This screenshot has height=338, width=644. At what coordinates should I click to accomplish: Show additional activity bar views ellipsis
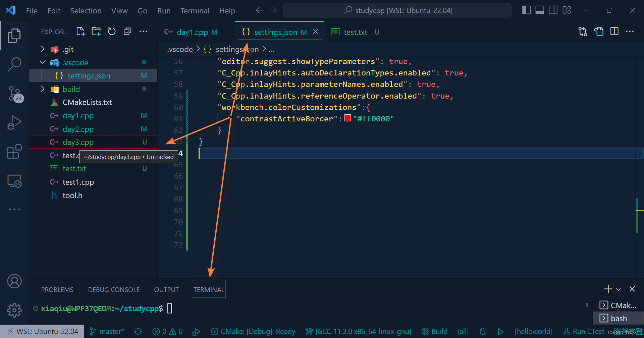pos(14,209)
